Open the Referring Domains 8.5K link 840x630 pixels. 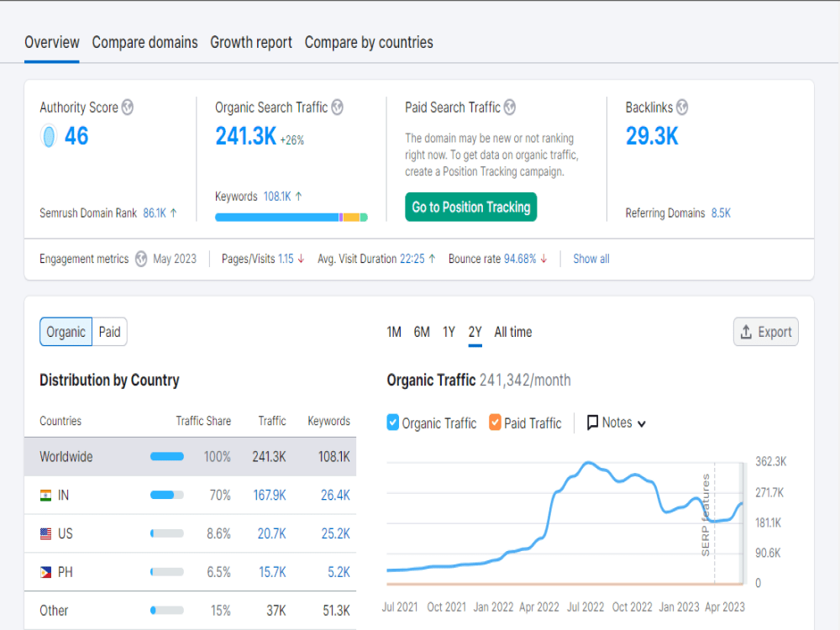721,213
